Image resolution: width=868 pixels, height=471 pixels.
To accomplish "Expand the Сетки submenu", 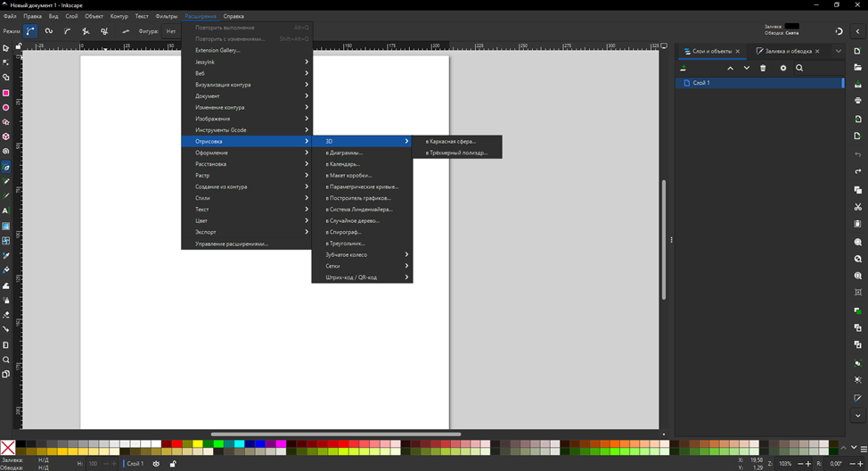I will pos(362,266).
